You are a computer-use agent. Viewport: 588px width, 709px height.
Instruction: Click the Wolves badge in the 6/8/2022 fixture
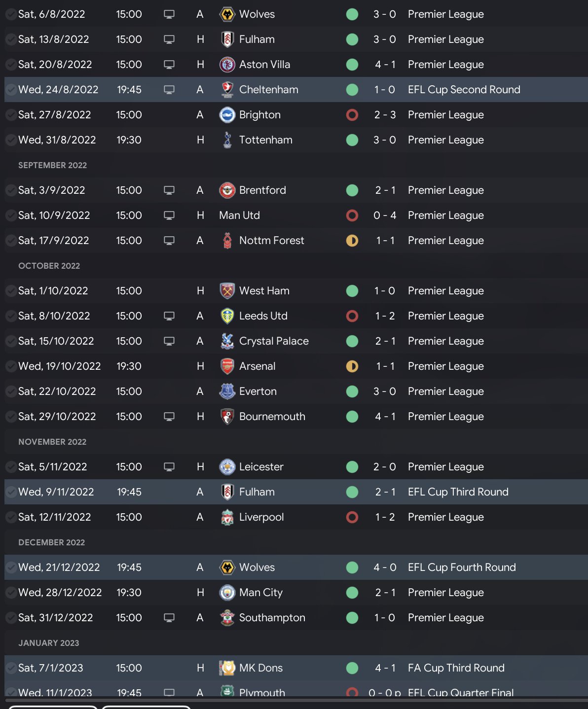pos(227,14)
